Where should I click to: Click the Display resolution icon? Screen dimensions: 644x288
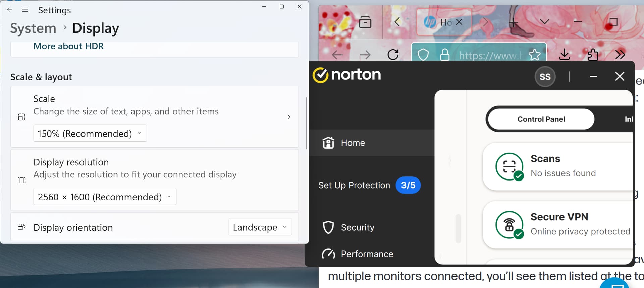[21, 180]
